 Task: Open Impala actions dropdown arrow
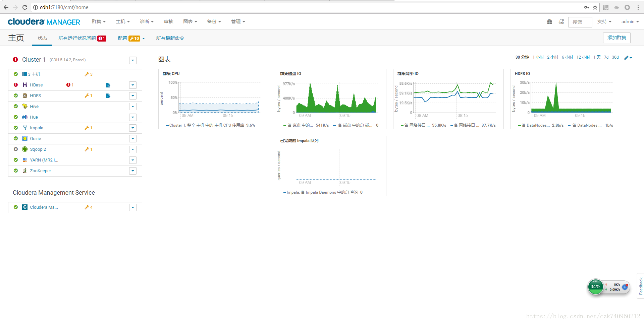click(x=133, y=128)
